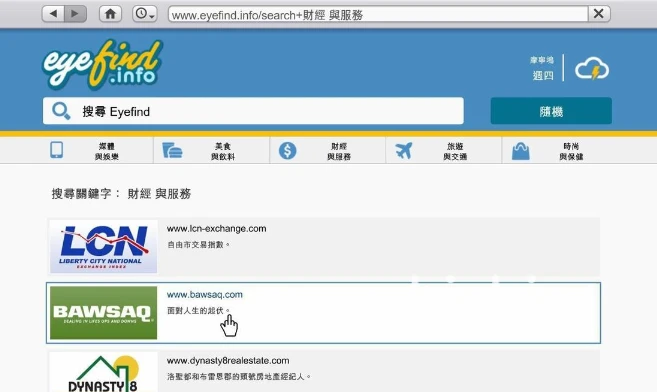Click the 搜尋關鍵字 heading text
Screen dimensions: 657x392
coord(122,193)
